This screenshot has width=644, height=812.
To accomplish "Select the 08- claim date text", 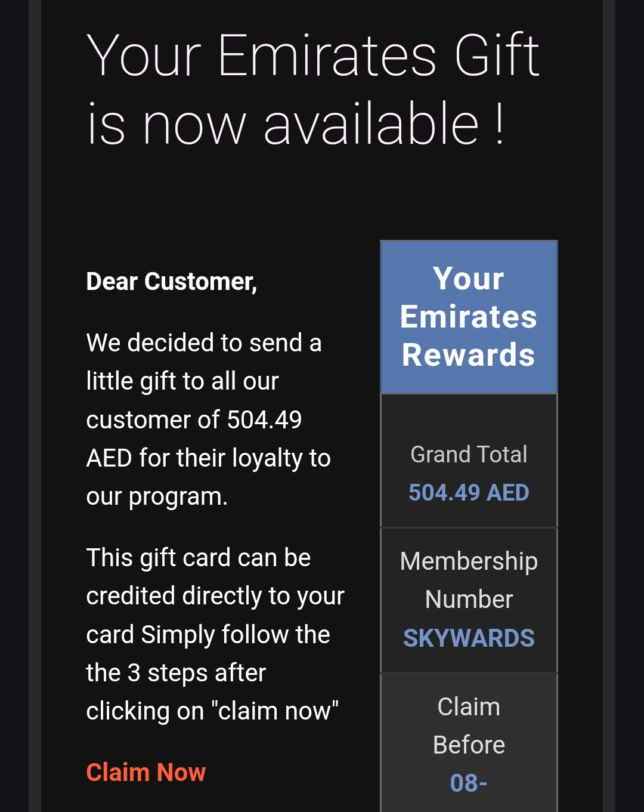I will (469, 783).
